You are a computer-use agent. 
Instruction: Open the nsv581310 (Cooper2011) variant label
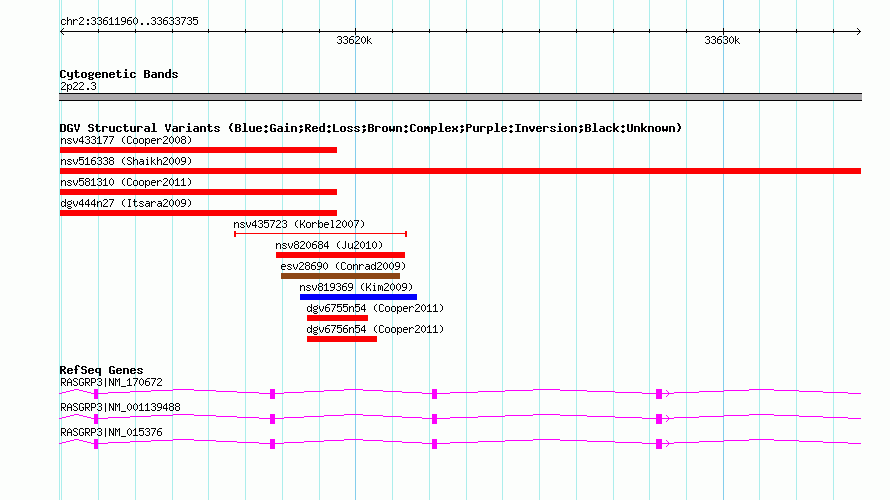coord(126,182)
